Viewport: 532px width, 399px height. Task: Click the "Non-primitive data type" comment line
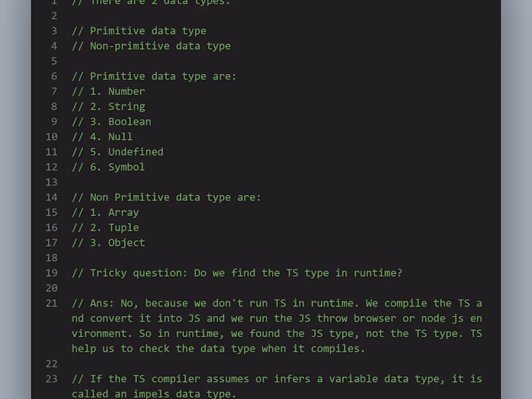(x=151, y=46)
